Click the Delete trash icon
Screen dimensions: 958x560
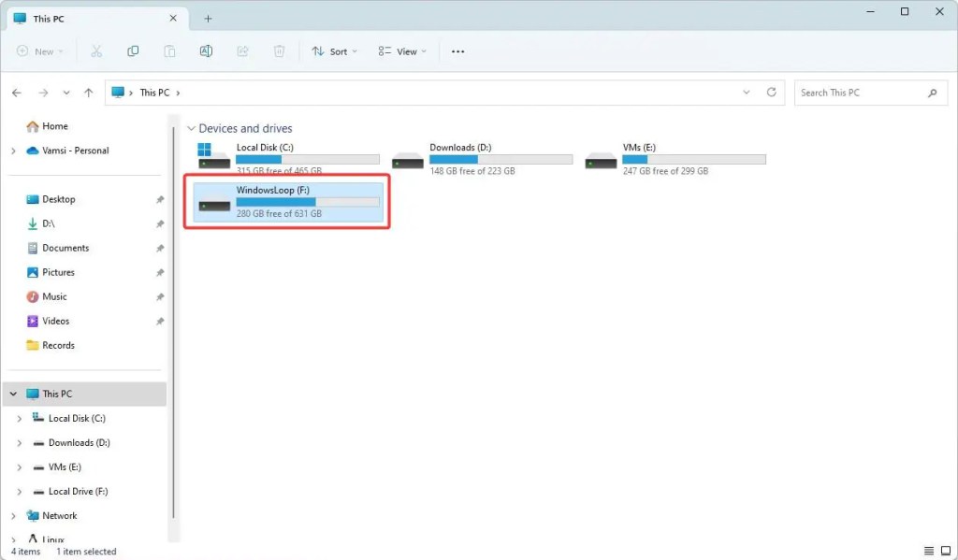(x=279, y=51)
